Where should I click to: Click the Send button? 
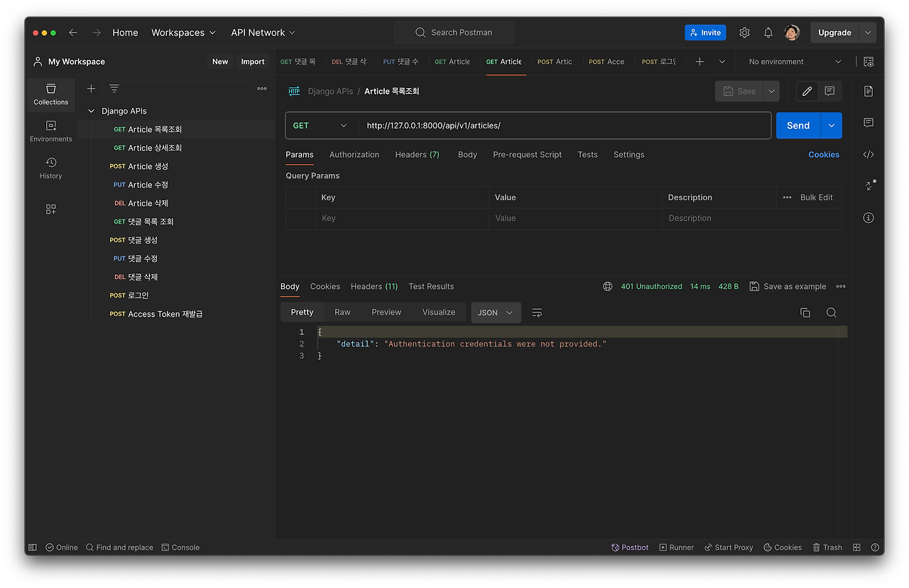[x=798, y=126]
